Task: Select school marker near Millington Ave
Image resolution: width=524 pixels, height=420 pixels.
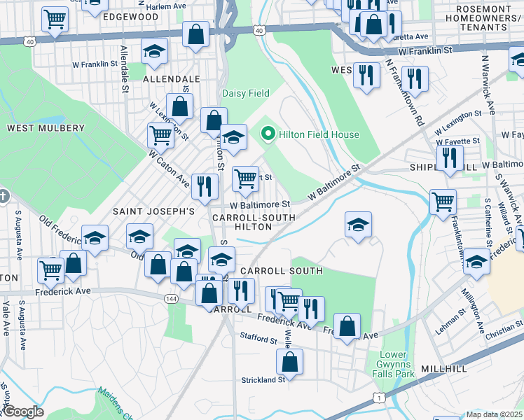Action: 477,264
